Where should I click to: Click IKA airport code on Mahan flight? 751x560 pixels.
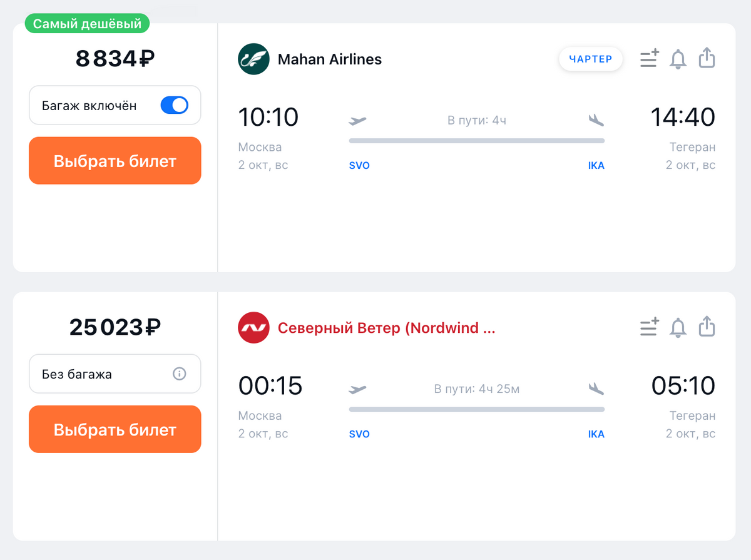click(x=596, y=166)
